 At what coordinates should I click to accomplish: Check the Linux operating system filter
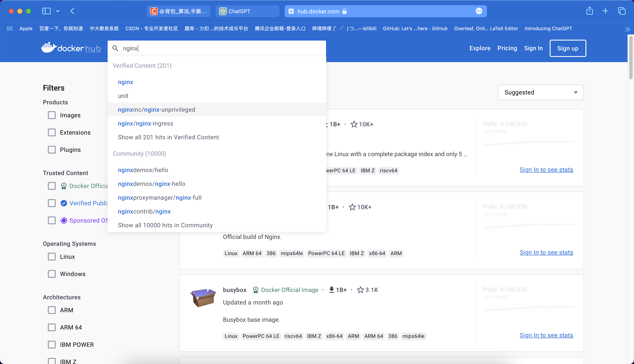point(52,257)
